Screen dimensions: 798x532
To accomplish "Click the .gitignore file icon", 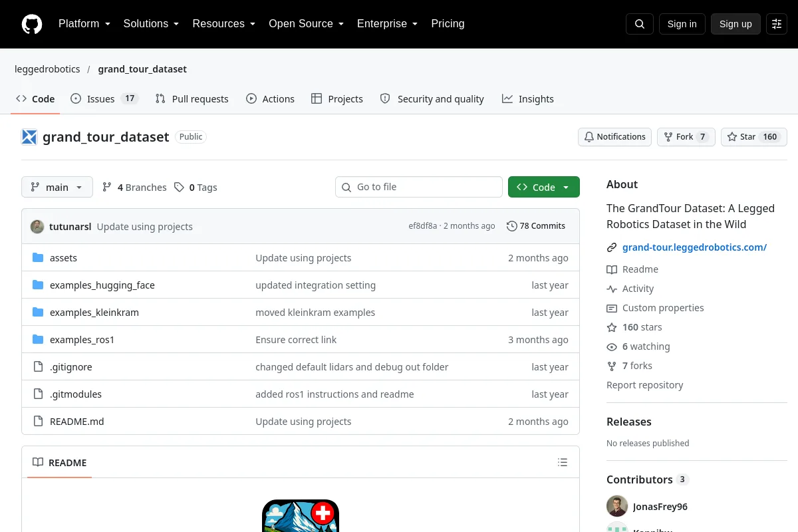I will (x=38, y=367).
